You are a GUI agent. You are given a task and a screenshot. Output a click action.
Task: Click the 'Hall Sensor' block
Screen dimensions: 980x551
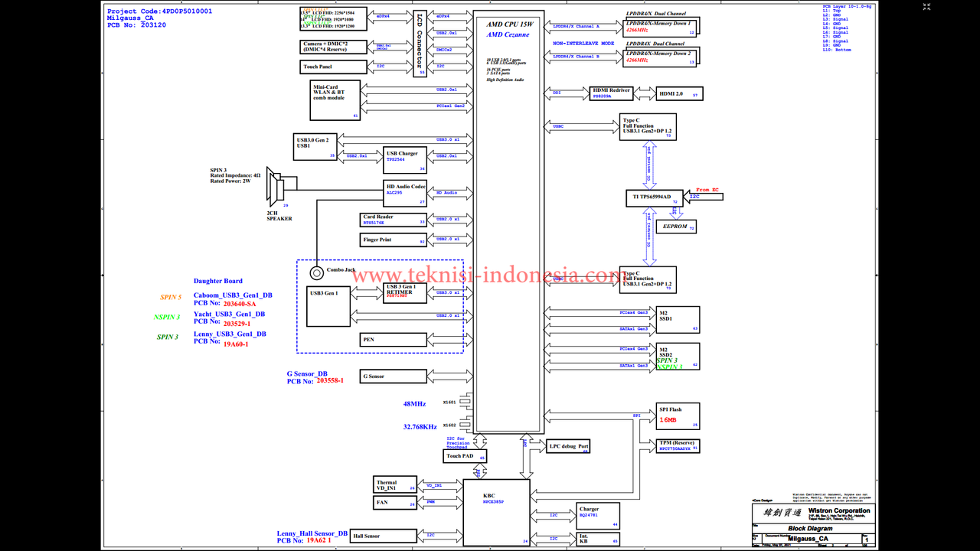click(384, 536)
